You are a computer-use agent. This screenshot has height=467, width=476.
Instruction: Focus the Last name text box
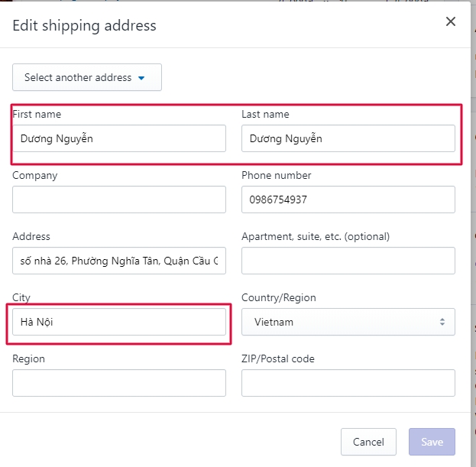coord(348,138)
